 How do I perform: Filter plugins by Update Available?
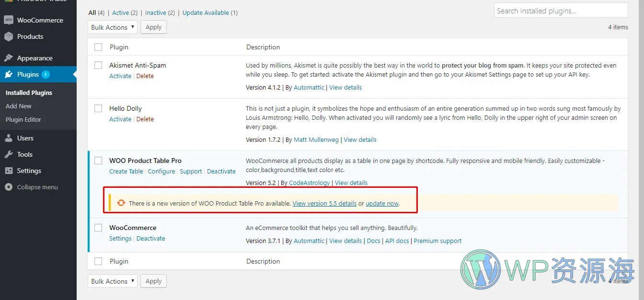206,12
